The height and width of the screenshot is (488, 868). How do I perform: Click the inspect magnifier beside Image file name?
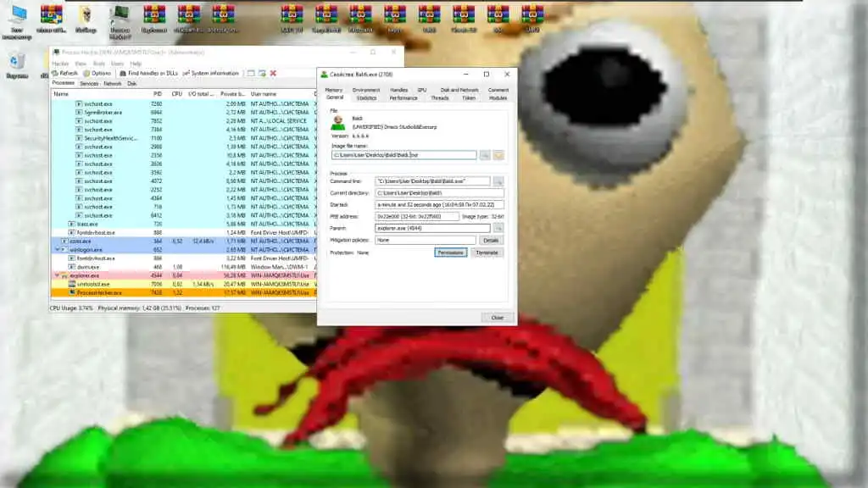coord(485,156)
